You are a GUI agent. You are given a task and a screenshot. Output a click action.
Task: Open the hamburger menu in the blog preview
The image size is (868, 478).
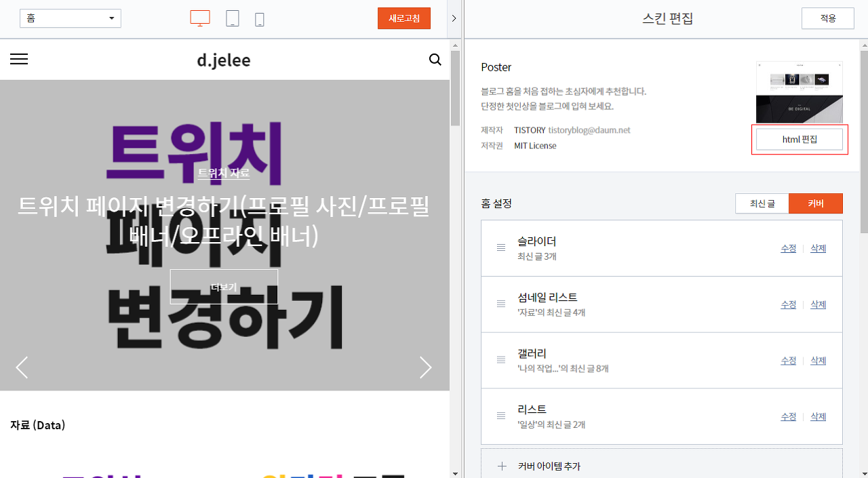point(18,59)
